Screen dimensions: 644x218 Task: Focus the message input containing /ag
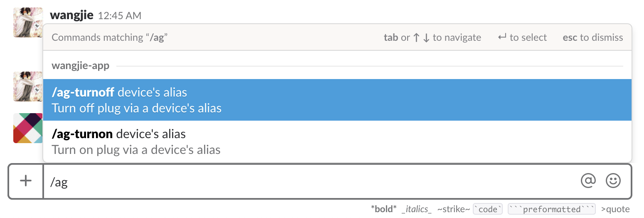tap(312, 182)
